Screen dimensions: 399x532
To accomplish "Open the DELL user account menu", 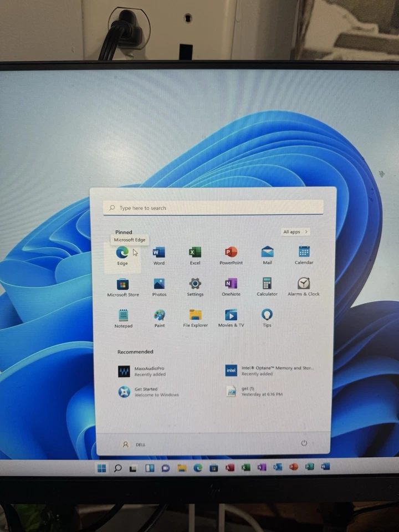I will [134, 444].
